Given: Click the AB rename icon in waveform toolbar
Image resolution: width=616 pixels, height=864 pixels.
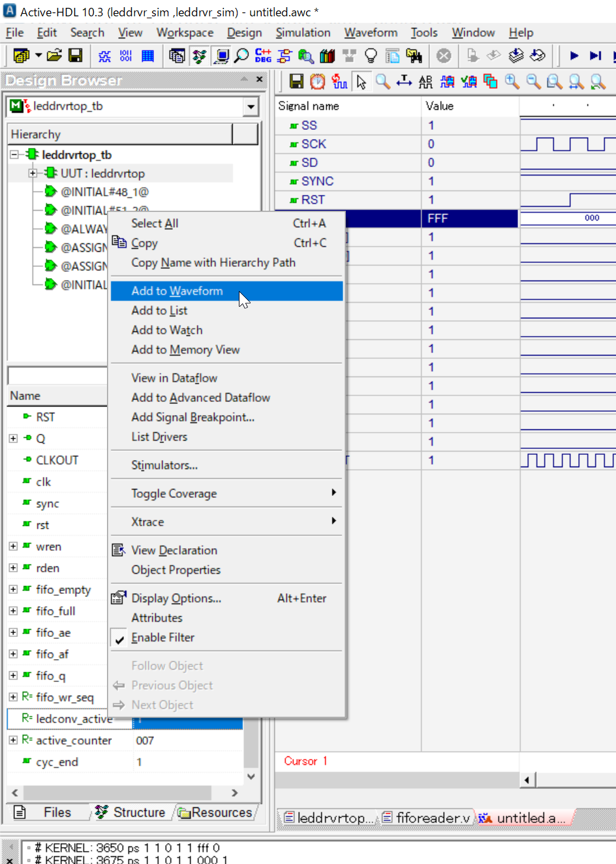Looking at the screenshot, I should point(425,81).
